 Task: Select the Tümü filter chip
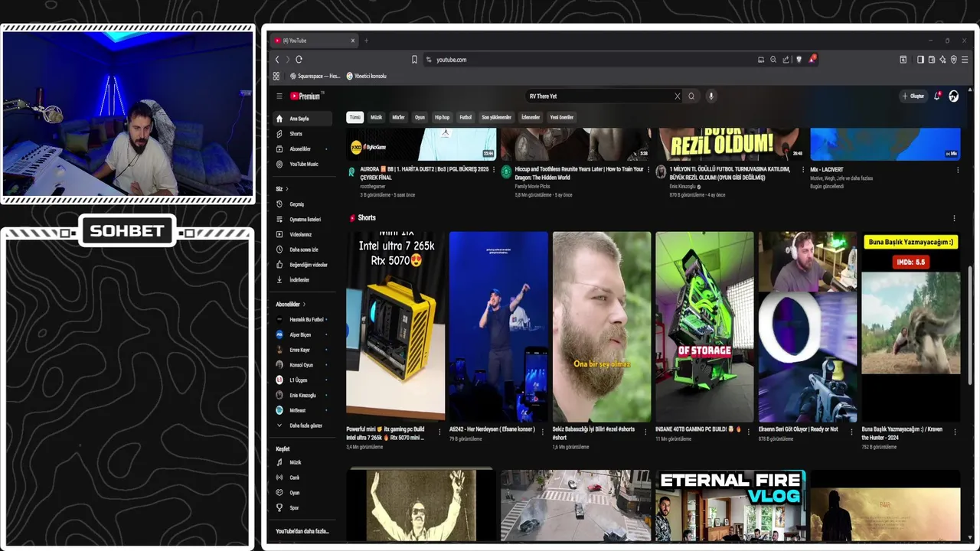pos(354,117)
